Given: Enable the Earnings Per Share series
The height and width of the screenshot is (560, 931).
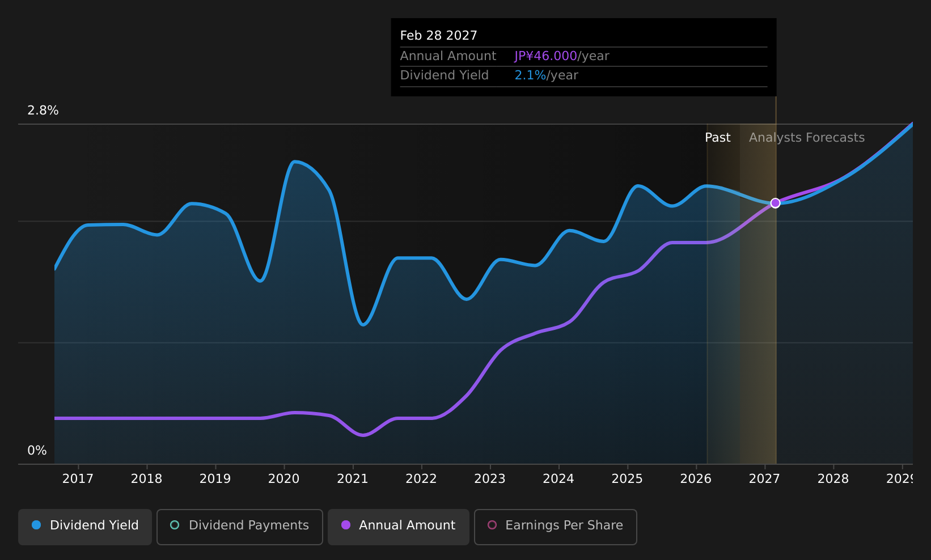Looking at the screenshot, I should click(556, 527).
